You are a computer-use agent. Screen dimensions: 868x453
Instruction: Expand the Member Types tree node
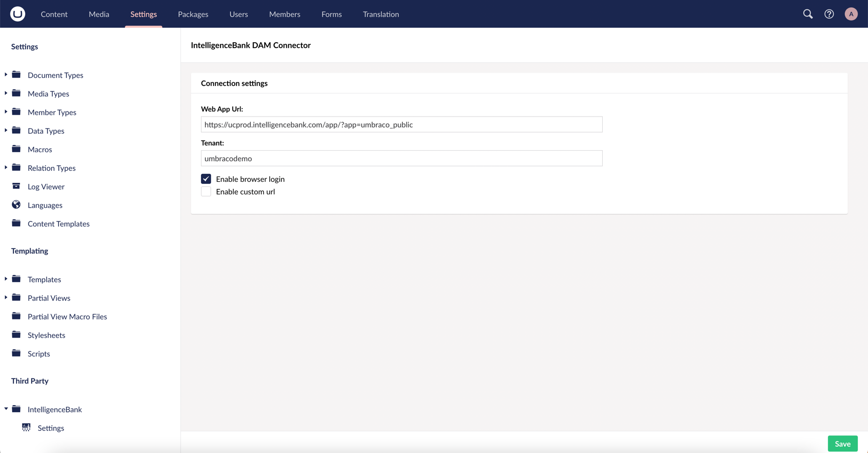point(6,112)
